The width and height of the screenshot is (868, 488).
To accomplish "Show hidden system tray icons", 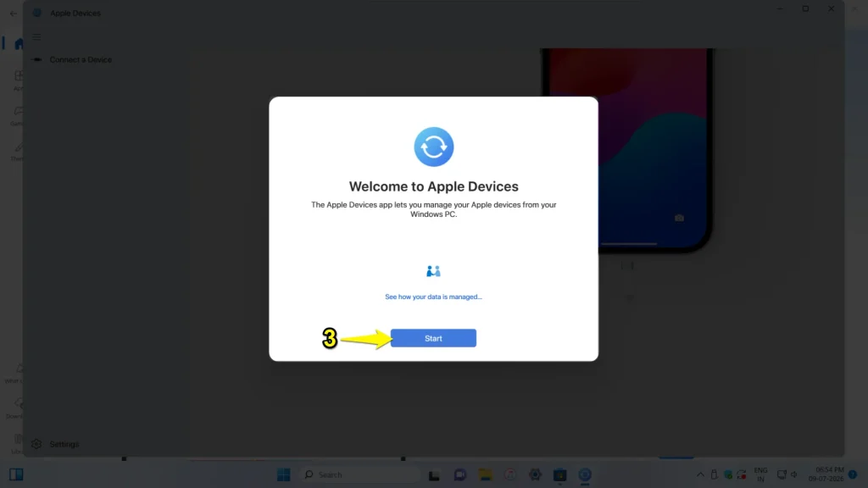I will (x=700, y=474).
